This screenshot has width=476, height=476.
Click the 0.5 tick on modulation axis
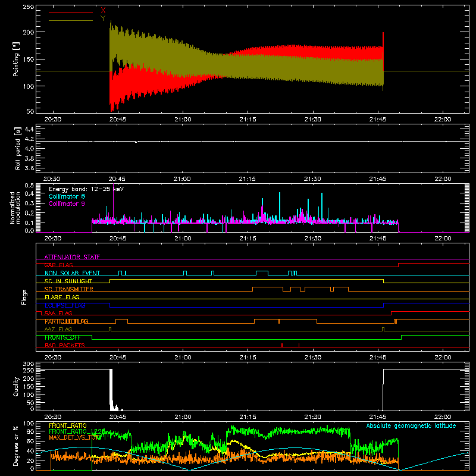[29, 186]
